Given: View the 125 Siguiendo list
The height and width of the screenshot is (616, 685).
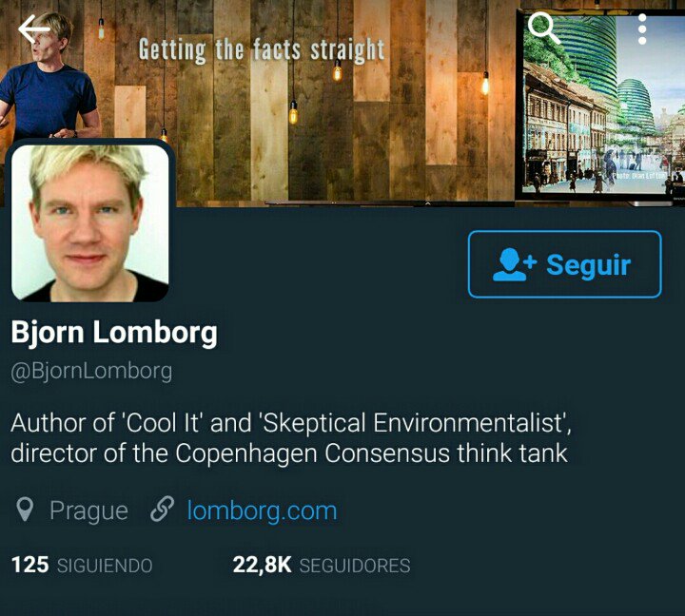Looking at the screenshot, I should [82, 565].
